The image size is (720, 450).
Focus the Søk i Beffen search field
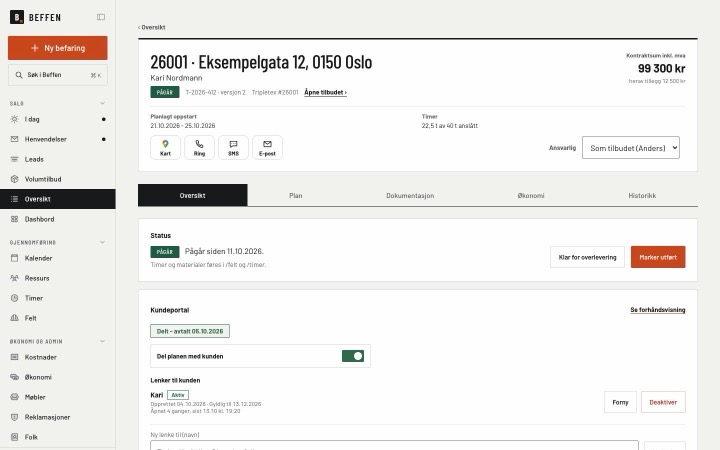tap(58, 75)
